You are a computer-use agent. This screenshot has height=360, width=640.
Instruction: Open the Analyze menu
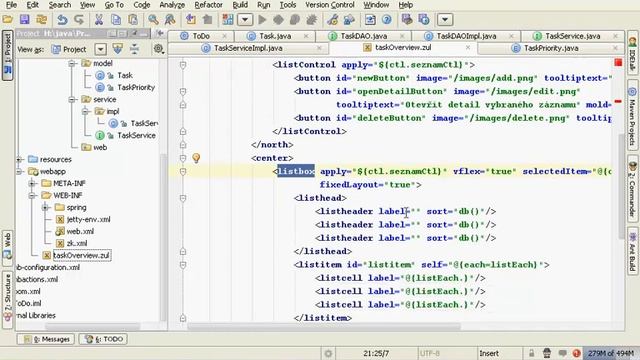172,5
